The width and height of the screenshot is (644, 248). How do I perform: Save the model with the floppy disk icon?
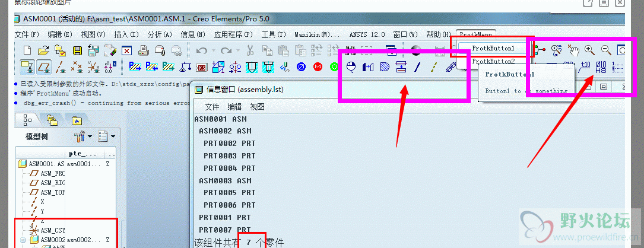[77, 50]
